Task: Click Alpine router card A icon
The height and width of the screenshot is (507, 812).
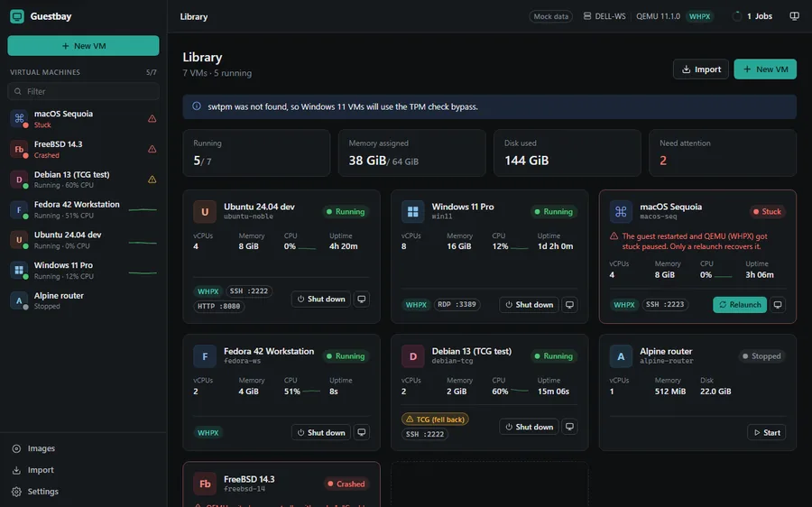Action: (621, 355)
